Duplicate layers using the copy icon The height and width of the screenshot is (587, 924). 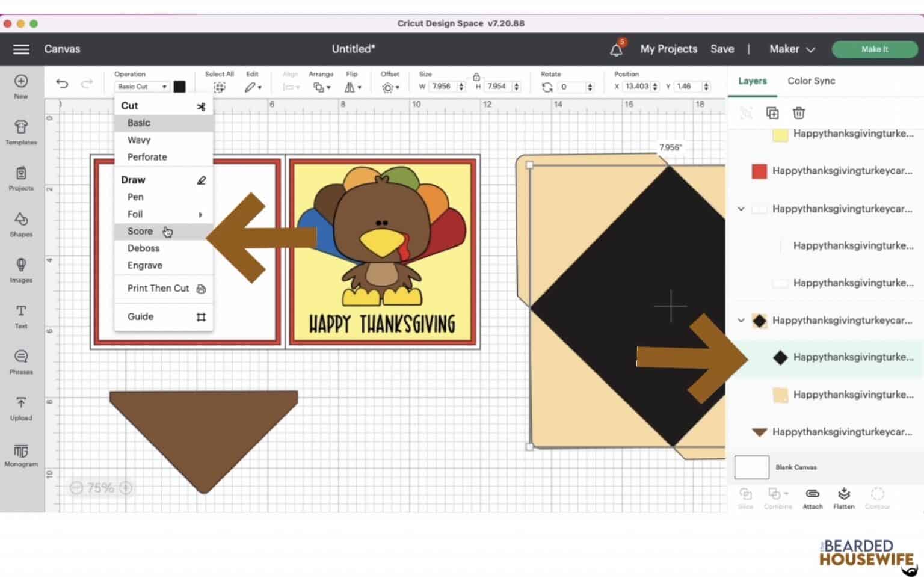pyautogui.click(x=772, y=113)
